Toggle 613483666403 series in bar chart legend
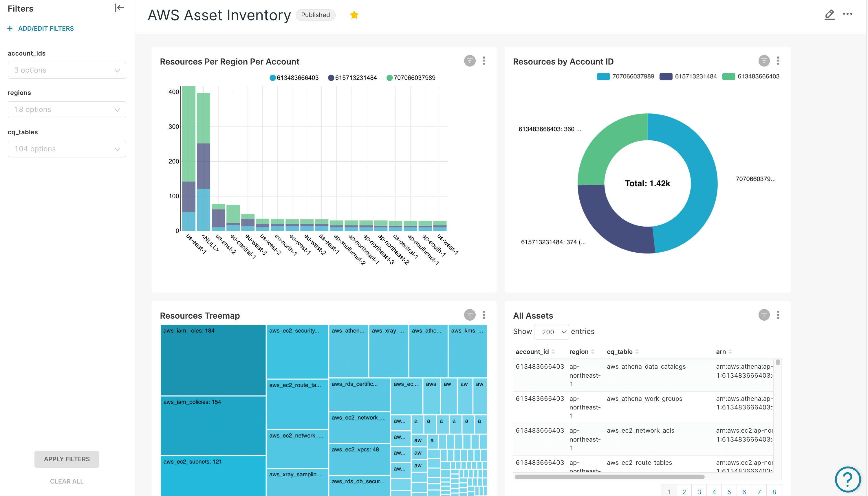Image resolution: width=868 pixels, height=496 pixels. pyautogui.click(x=294, y=78)
